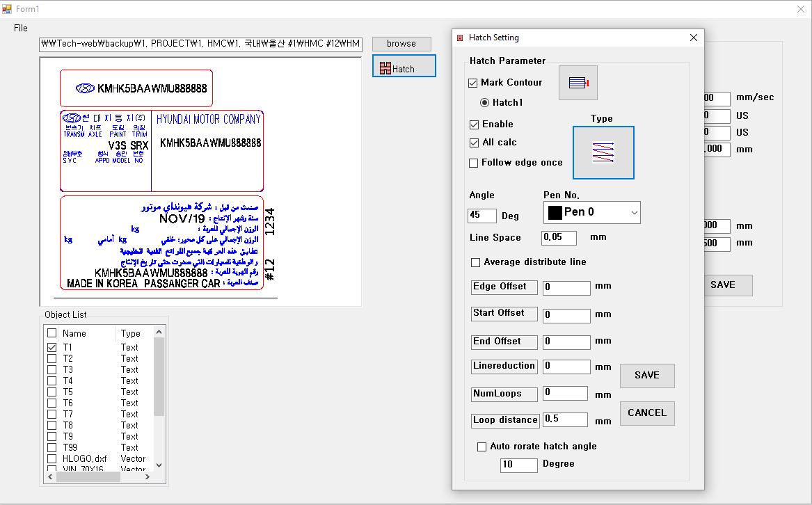Click the Hatch tool button
This screenshot has height=505, width=812.
404,66
